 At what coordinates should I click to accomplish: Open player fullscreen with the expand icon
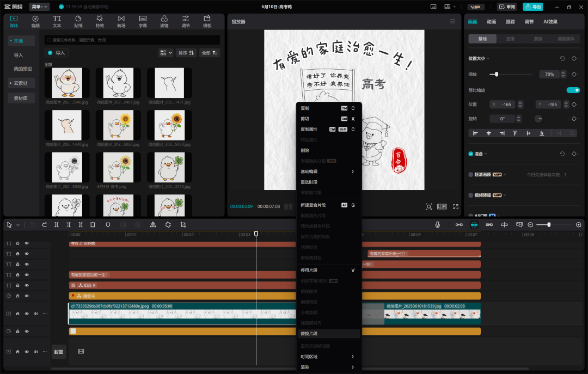point(456,207)
